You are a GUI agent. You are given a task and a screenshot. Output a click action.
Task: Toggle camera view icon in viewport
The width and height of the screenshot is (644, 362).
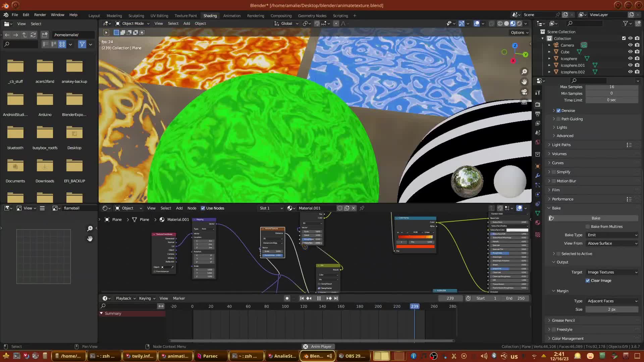524,92
